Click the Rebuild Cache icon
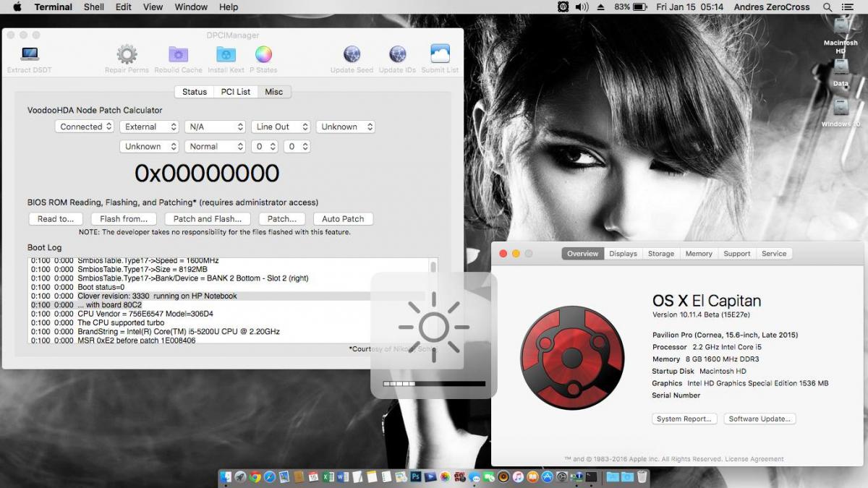 point(178,54)
